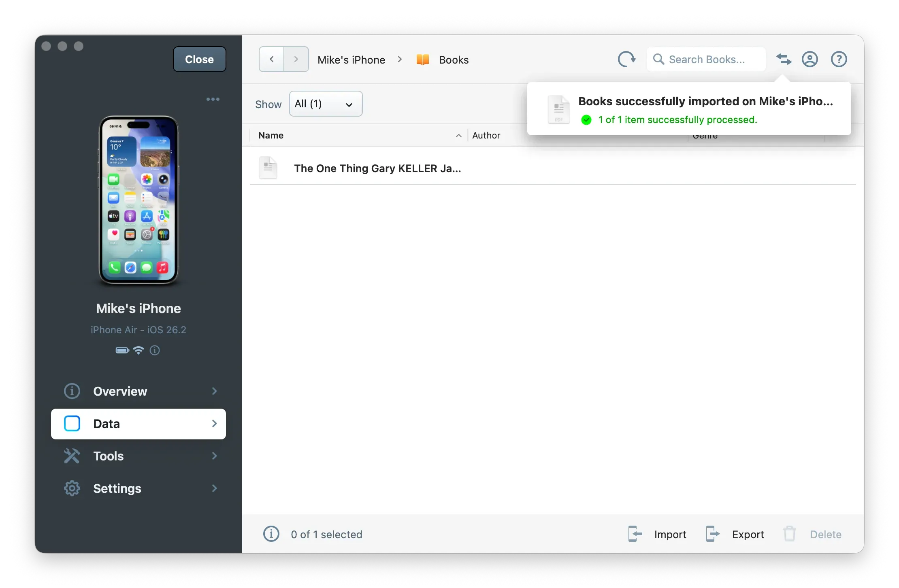Viewport: 899px width, 588px height.
Task: Open the Show filter dropdown All (1)
Action: click(x=326, y=104)
